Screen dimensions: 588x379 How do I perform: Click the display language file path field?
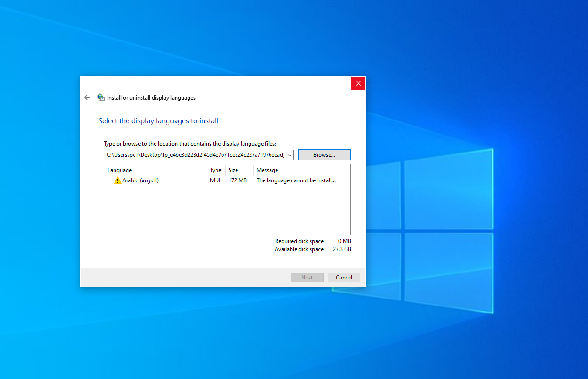pyautogui.click(x=199, y=155)
